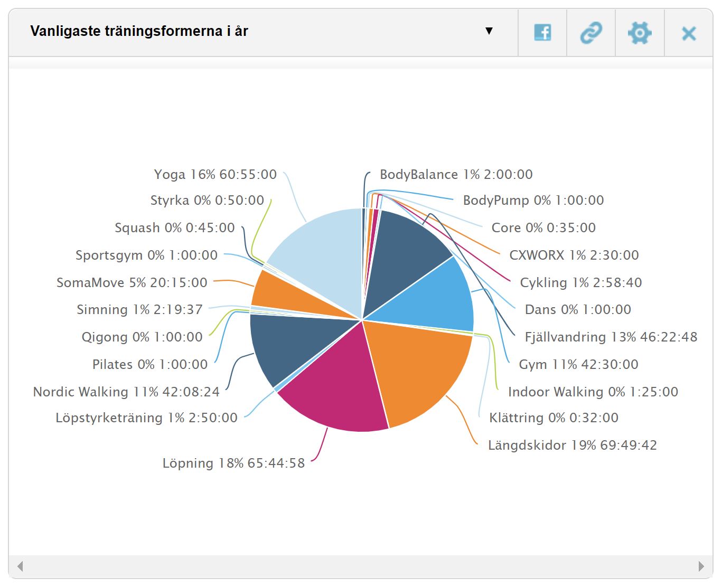The height and width of the screenshot is (588, 722).
Task: Expand the widget title dropdown arrow
Action: (x=489, y=31)
